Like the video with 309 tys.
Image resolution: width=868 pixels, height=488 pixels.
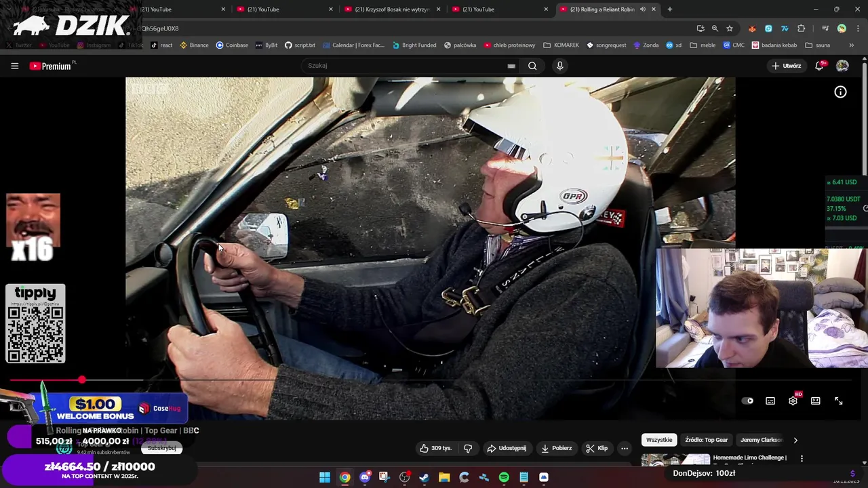coord(435,448)
